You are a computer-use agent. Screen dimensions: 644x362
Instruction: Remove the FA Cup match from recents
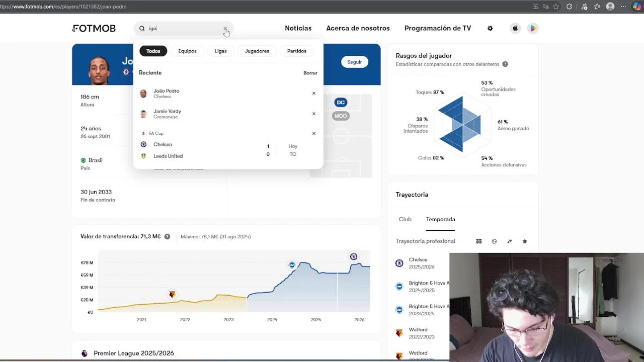coord(314,133)
